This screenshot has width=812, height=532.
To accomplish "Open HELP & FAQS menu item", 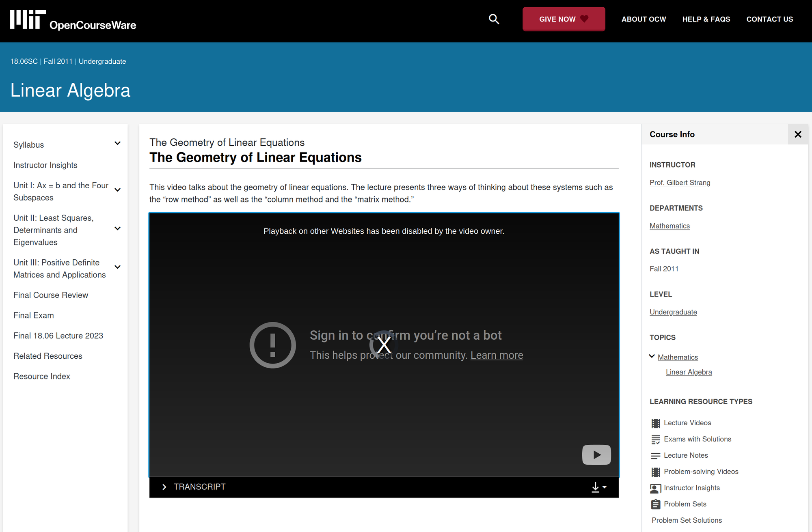I will point(706,19).
